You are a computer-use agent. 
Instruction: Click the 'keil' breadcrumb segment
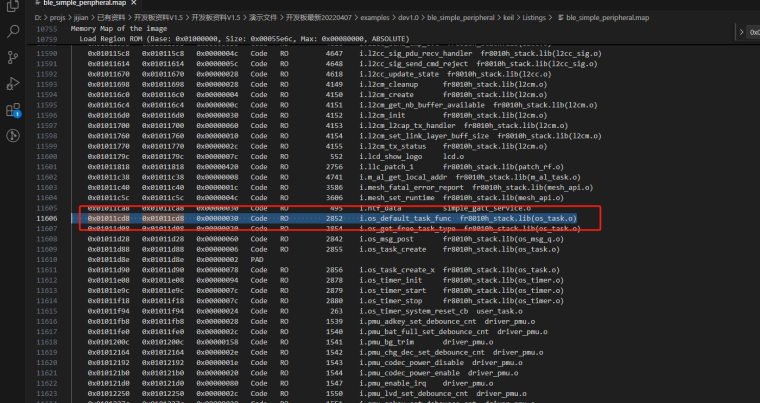(x=508, y=17)
